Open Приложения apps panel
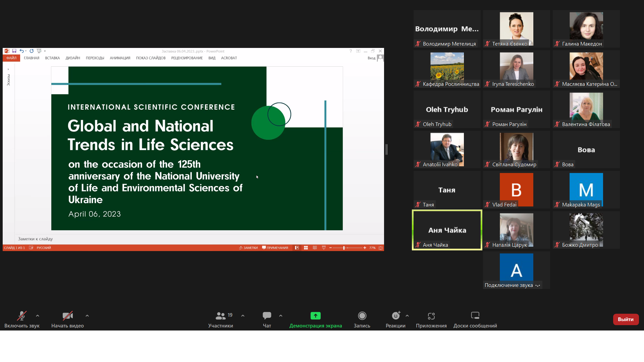This screenshot has height=362, width=644. pyautogui.click(x=431, y=319)
